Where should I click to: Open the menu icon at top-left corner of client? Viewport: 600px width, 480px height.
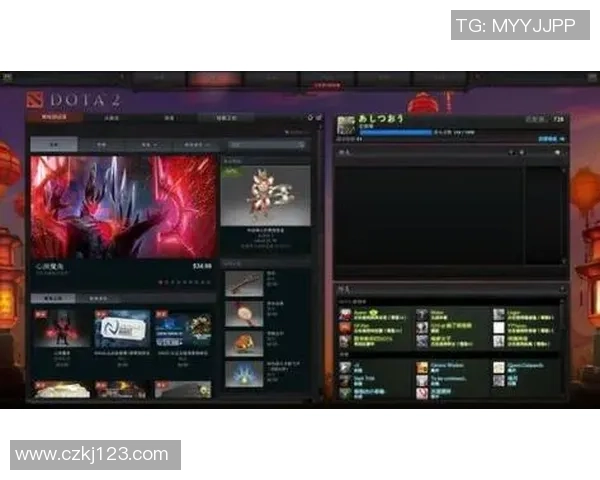click(x=7, y=77)
